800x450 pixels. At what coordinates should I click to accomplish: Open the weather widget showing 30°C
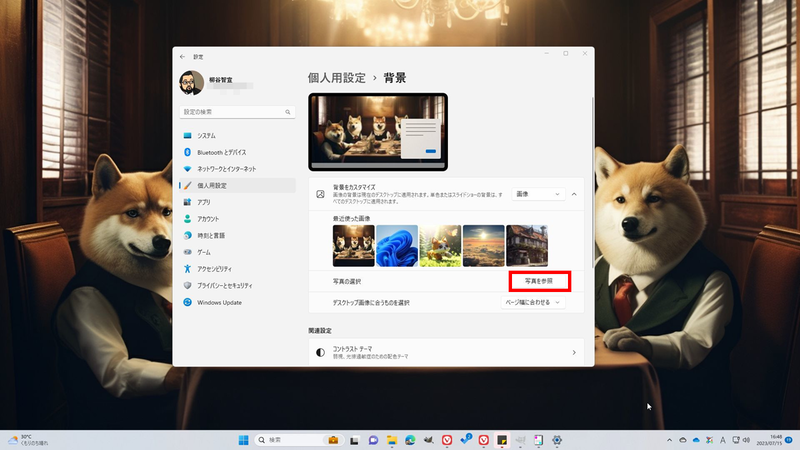click(29, 440)
